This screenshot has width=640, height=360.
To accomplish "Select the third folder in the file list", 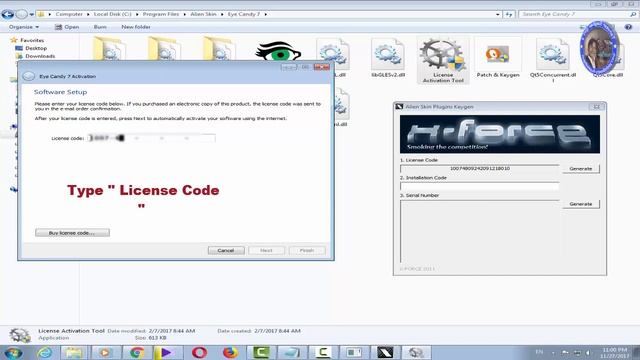I will [219, 49].
